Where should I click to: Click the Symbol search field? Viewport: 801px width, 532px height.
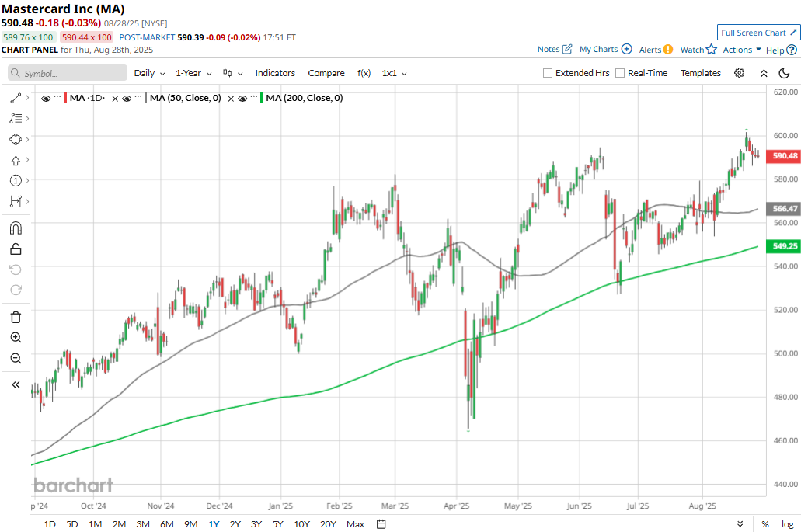click(x=68, y=73)
